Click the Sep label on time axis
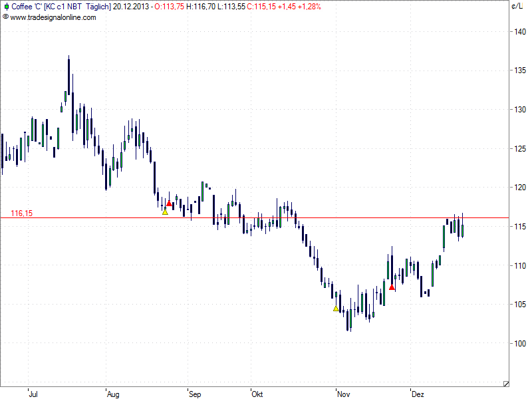Screen dimensions: 532x399 click(195, 394)
